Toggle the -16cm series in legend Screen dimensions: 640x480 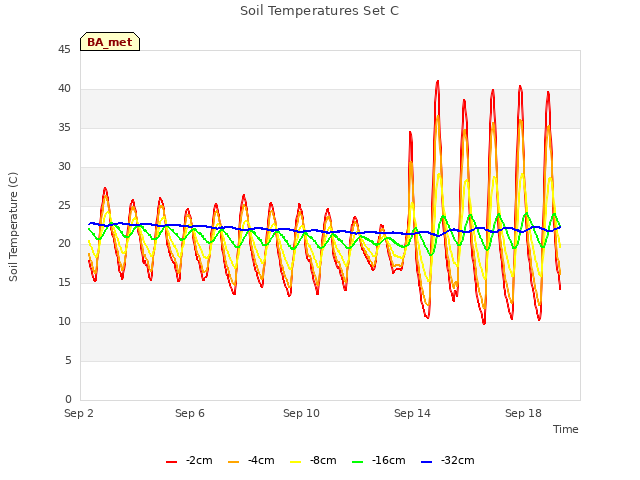point(378,461)
